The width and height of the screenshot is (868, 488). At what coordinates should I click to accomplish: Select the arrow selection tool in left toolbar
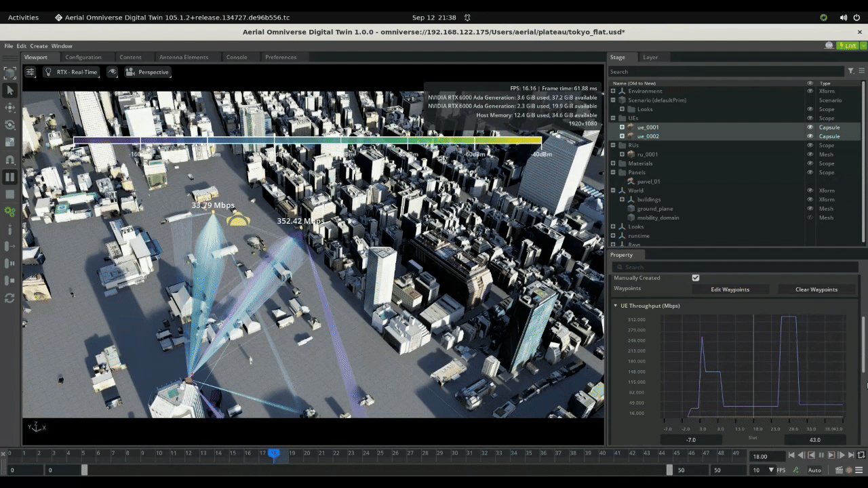click(9, 90)
